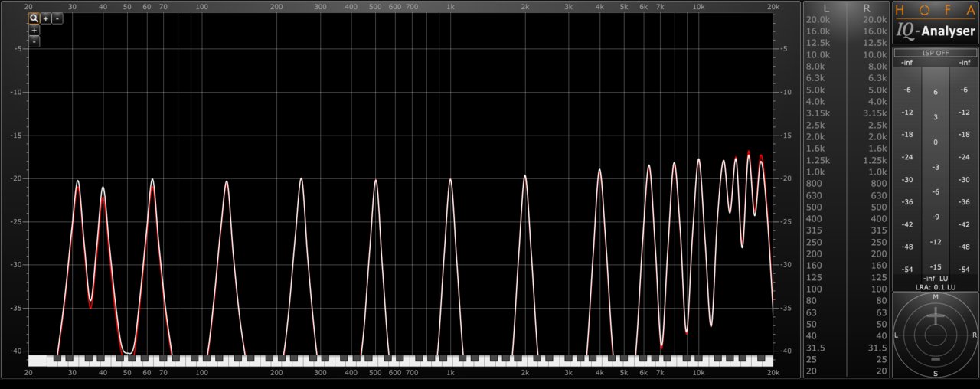This screenshot has width=980, height=389.
Task: Click the stereo correlation goniometer display
Action: click(x=936, y=335)
